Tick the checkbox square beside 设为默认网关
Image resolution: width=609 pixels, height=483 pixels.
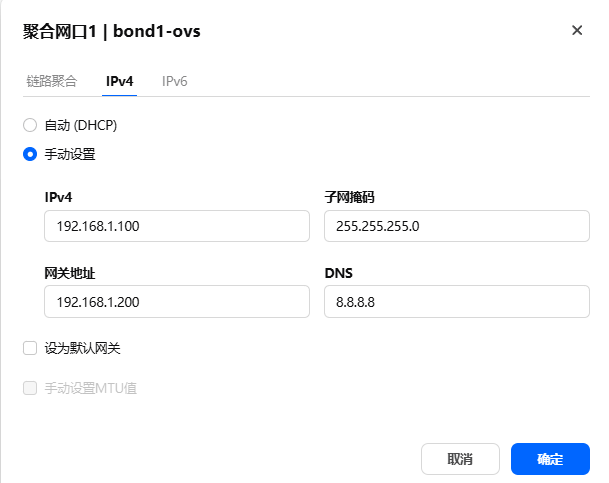[30, 349]
